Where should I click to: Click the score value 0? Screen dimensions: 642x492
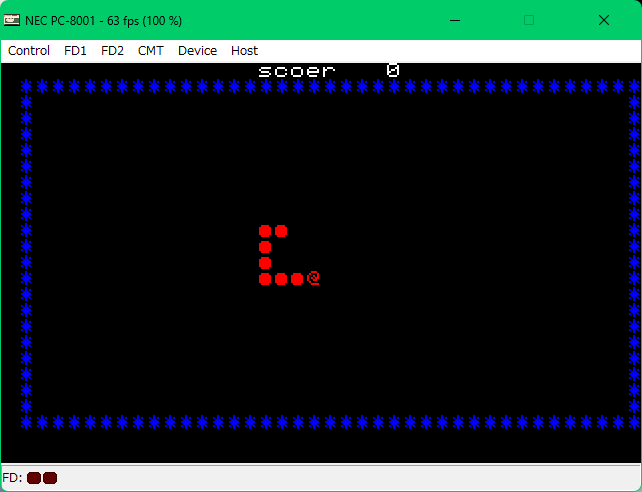(x=393, y=71)
